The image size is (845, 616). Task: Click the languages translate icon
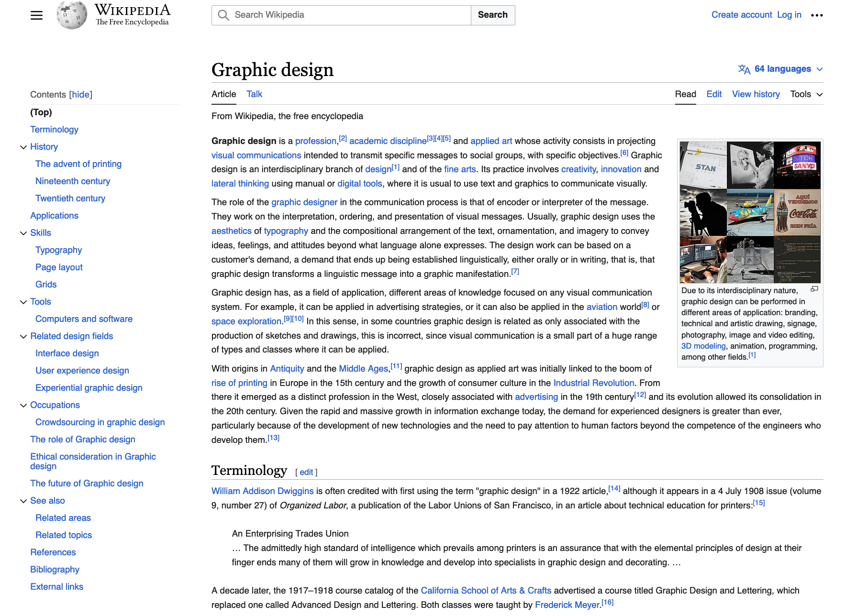tap(744, 69)
